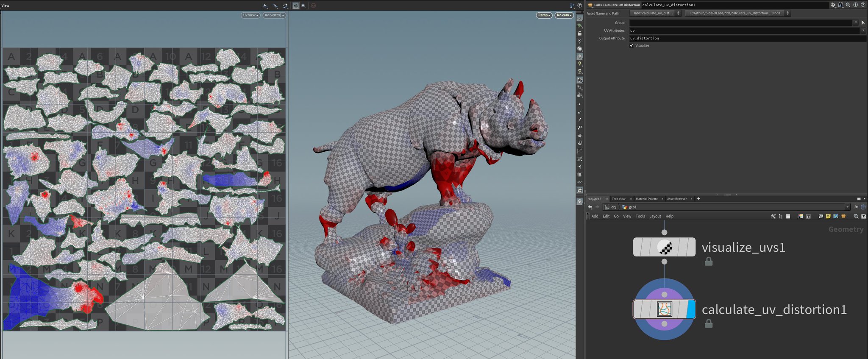The width and height of the screenshot is (868, 359).
Task: Close the Material Palette tab
Action: [x=662, y=199]
